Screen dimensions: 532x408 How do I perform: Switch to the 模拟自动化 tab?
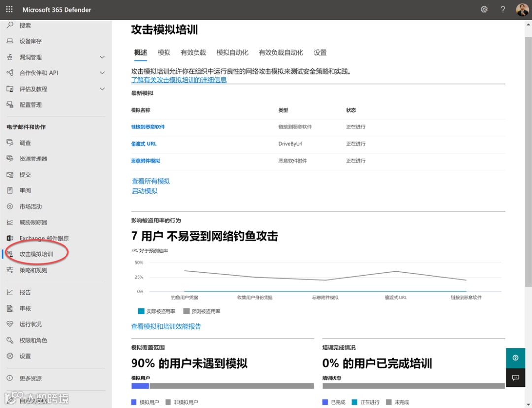point(233,53)
